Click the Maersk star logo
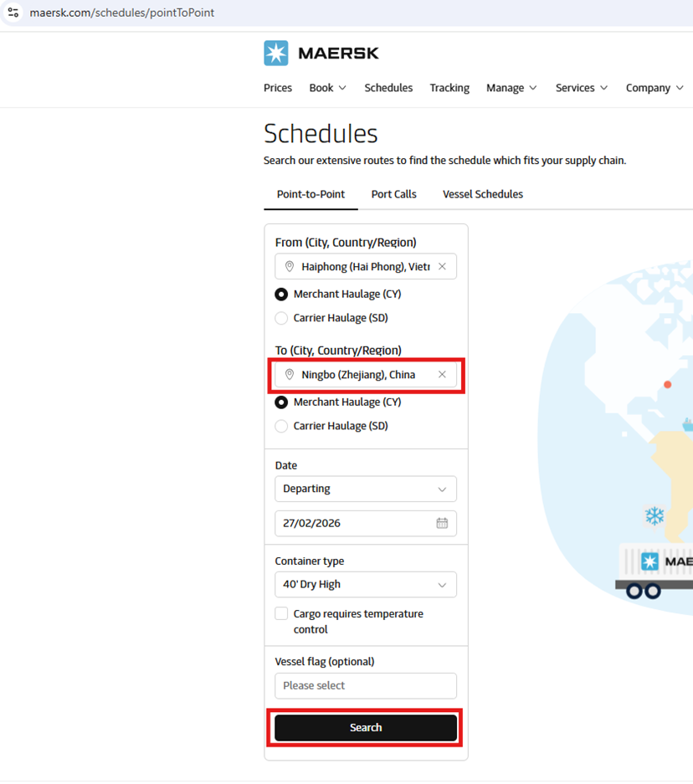693x784 pixels. 276,53
